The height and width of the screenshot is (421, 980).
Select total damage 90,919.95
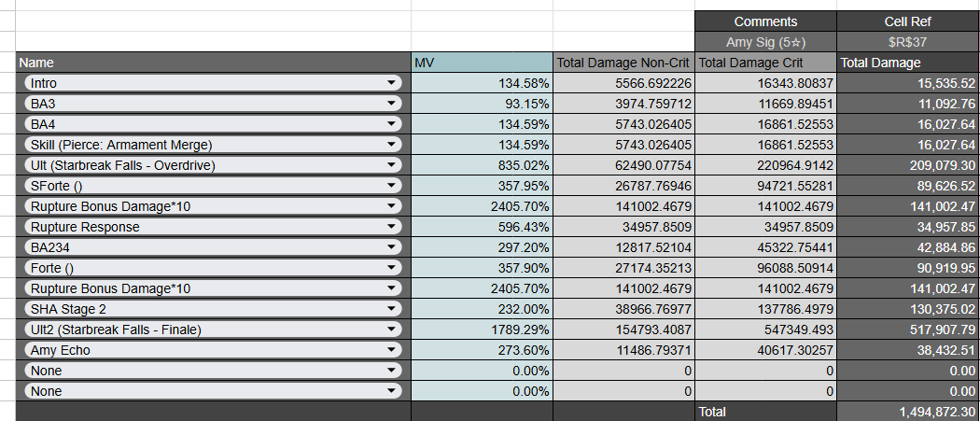[908, 268]
